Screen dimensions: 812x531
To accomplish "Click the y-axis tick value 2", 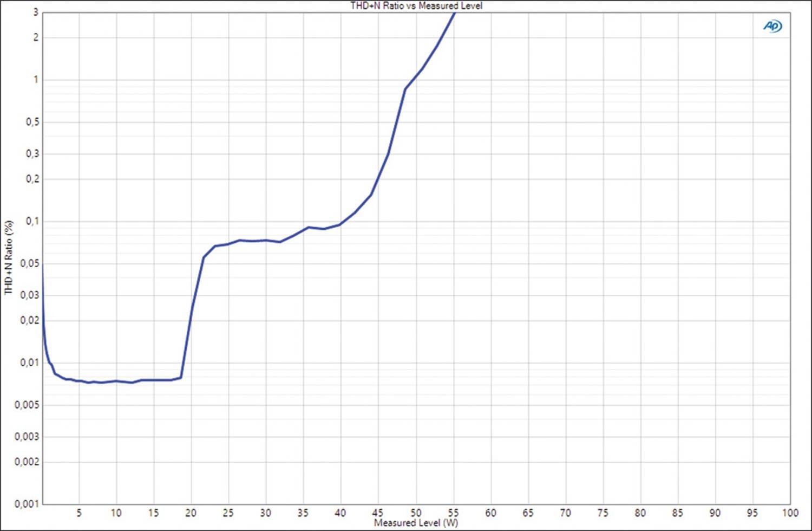I will [36, 37].
